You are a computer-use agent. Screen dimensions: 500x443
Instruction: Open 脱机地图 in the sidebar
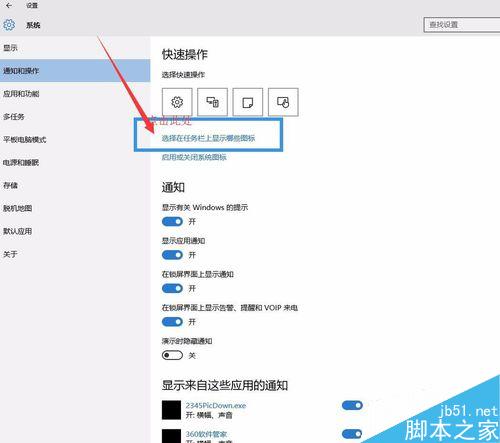tap(75, 208)
